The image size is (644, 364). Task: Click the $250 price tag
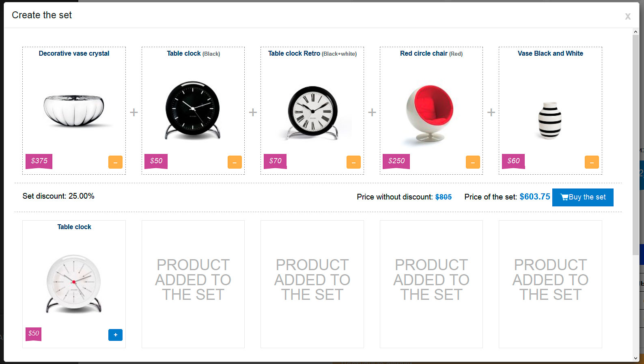[x=396, y=161]
